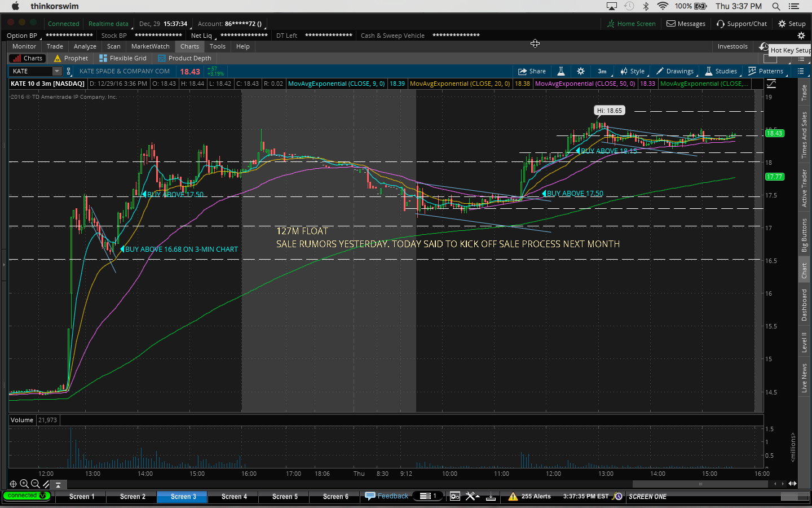Switch to Screen 4
The height and width of the screenshot is (508, 812).
point(234,497)
